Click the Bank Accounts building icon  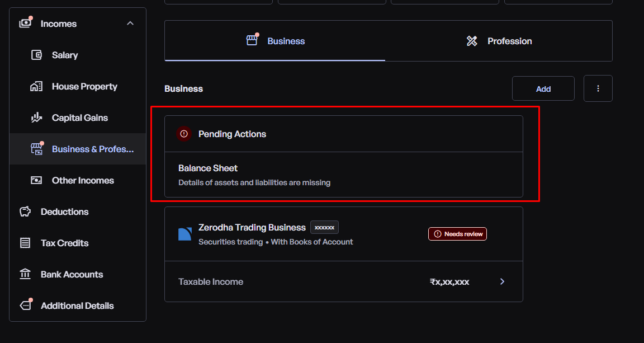(26, 274)
